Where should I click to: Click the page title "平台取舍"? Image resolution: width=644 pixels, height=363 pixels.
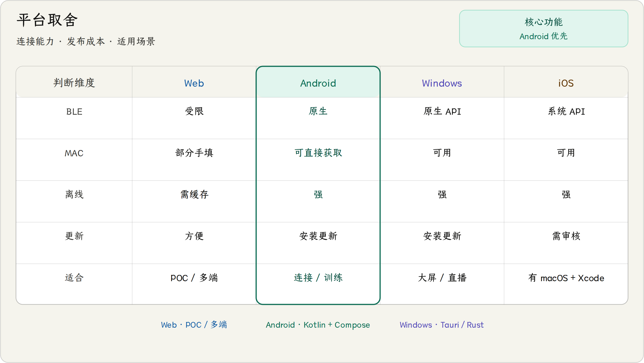click(47, 20)
